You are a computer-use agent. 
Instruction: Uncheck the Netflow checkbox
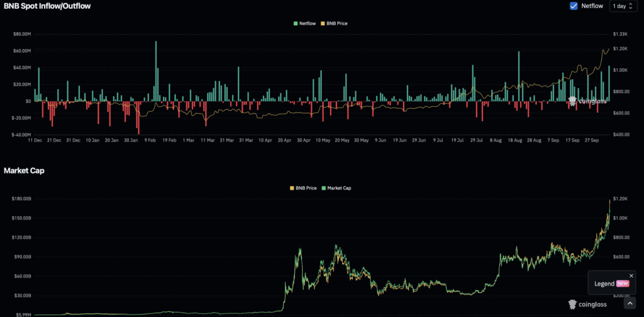[x=574, y=6]
